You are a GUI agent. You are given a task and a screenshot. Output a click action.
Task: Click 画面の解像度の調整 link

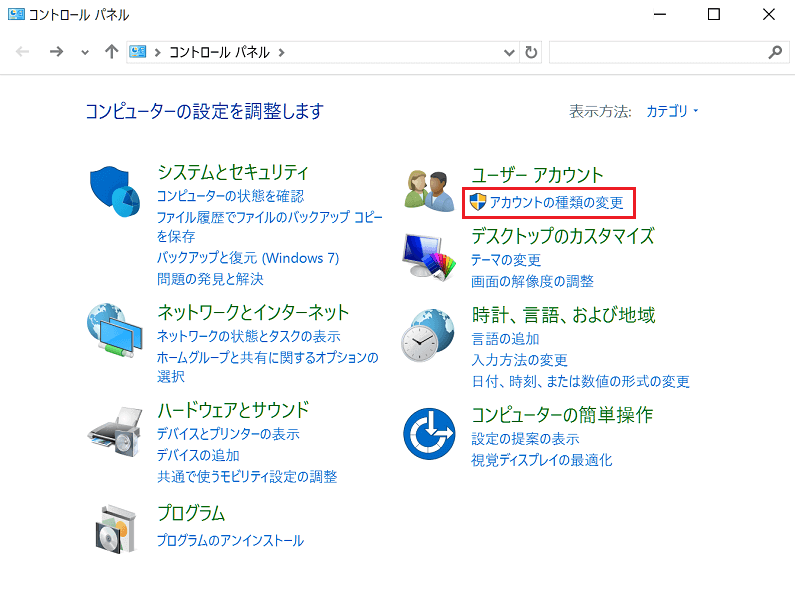coord(532,281)
